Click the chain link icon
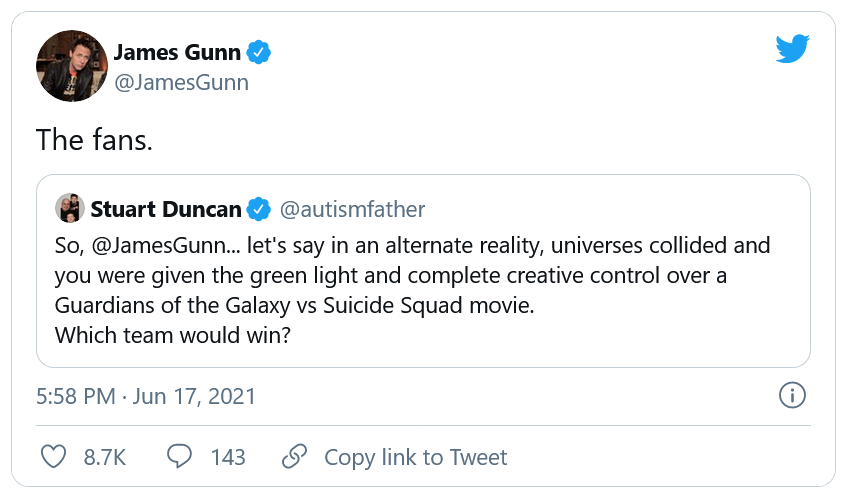846x495 pixels. pos(294,457)
